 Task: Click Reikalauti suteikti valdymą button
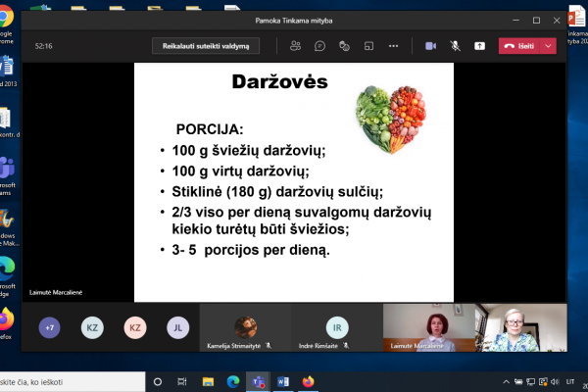pos(206,46)
